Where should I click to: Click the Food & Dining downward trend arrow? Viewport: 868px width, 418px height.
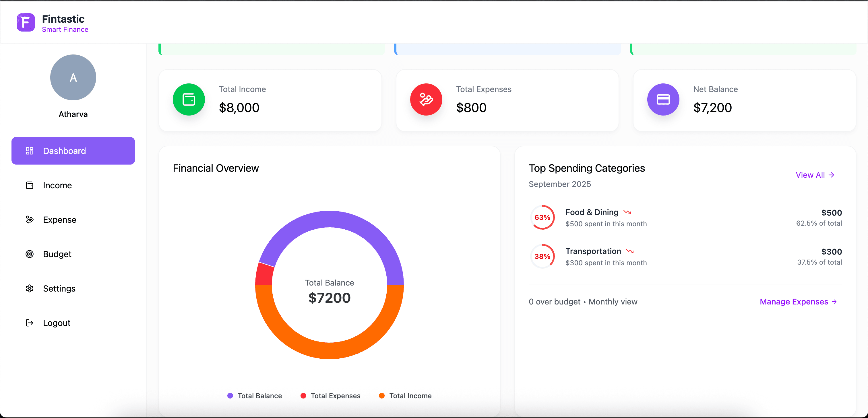point(627,212)
